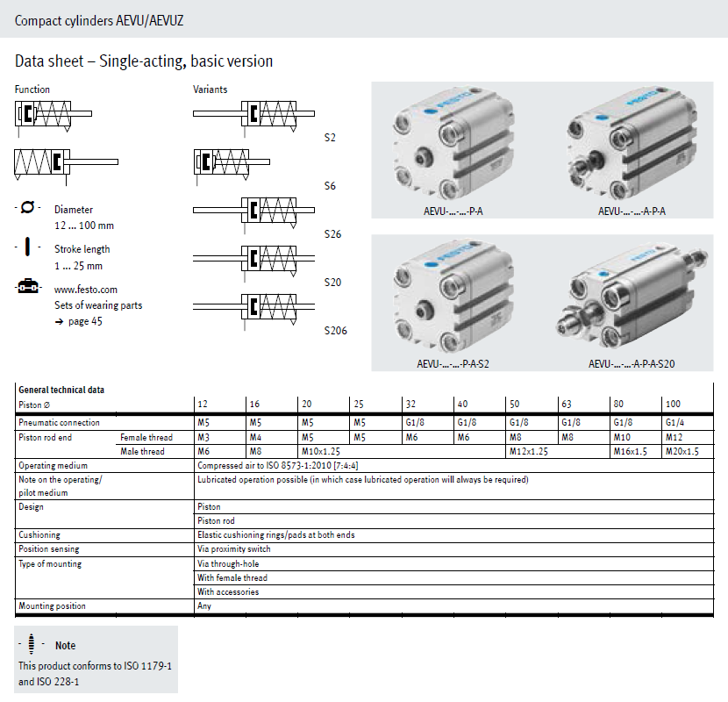728x702 pixels.
Task: Click 'Elastic cushioning rings/pads at both ends'
Action: [x=276, y=534]
